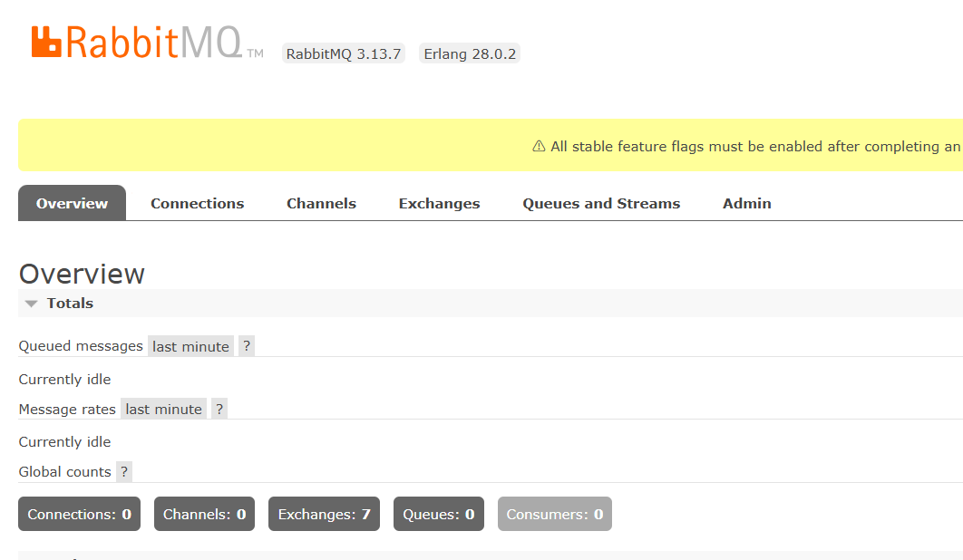Click the Queued messages label
Image resolution: width=963 pixels, height=560 pixels.
(81, 346)
